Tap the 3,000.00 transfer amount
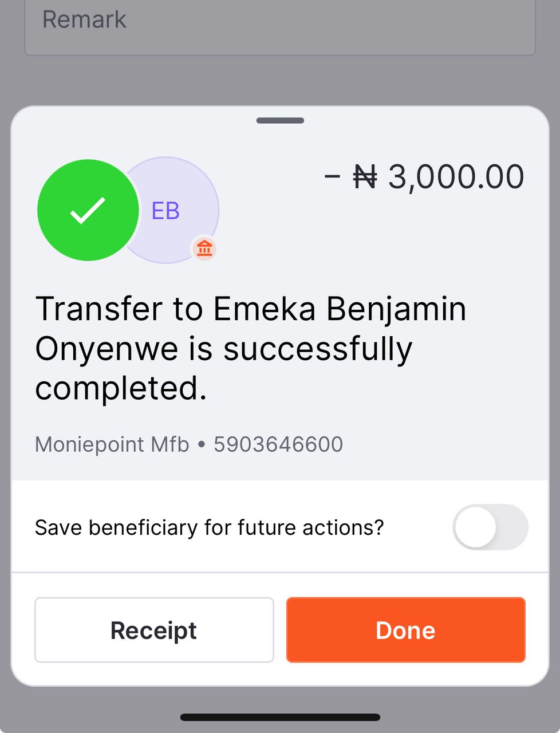This screenshot has width=560, height=733. coord(456,176)
